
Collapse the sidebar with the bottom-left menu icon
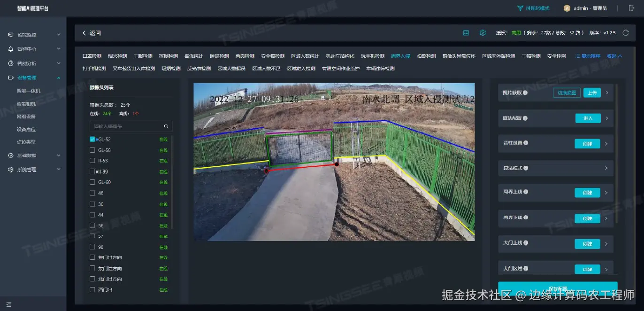click(9, 304)
